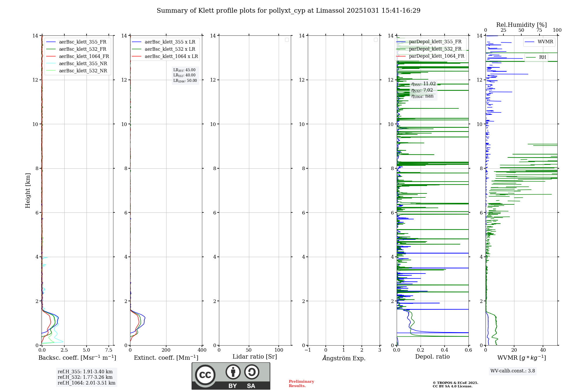Select the aerBsc_klett_532 x LR legend entry

(x=170, y=49)
